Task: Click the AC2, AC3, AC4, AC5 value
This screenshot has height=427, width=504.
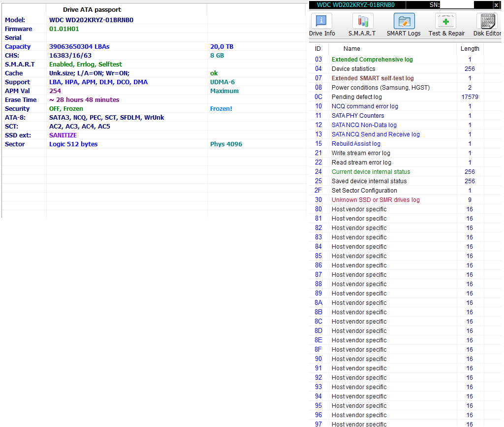Action: [x=80, y=127]
